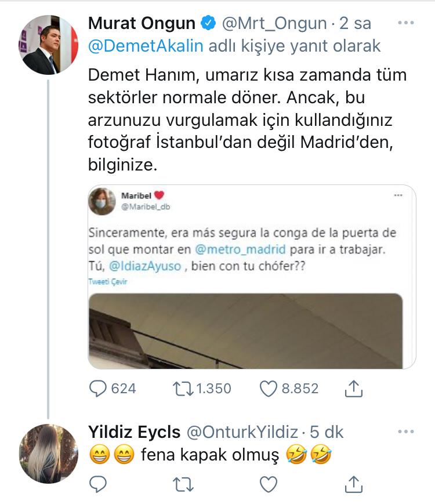Retweet Yildiz Eycls's comment

pos(183,484)
